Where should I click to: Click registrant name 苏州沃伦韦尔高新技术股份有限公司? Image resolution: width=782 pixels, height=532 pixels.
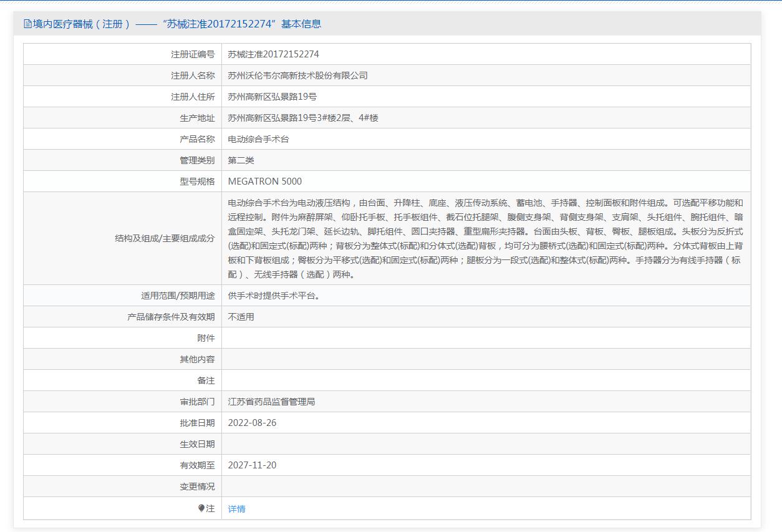coord(297,75)
